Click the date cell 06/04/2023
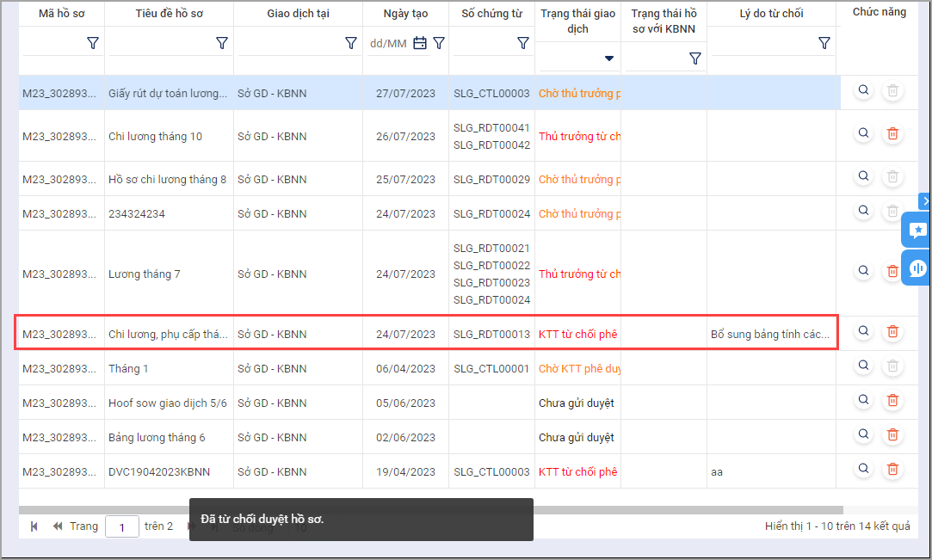The height and width of the screenshot is (560, 932). tap(405, 369)
